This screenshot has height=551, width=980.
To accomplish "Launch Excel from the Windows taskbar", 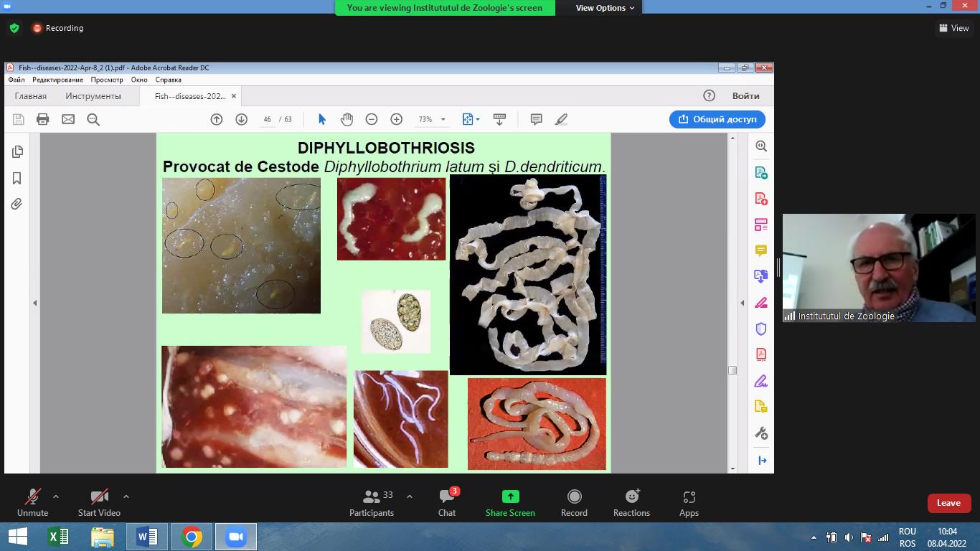I will coord(58,537).
